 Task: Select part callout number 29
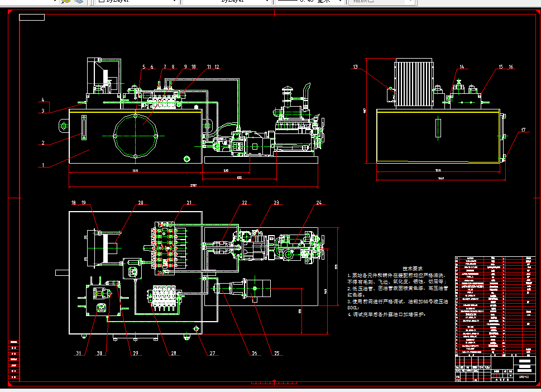pos(136,353)
